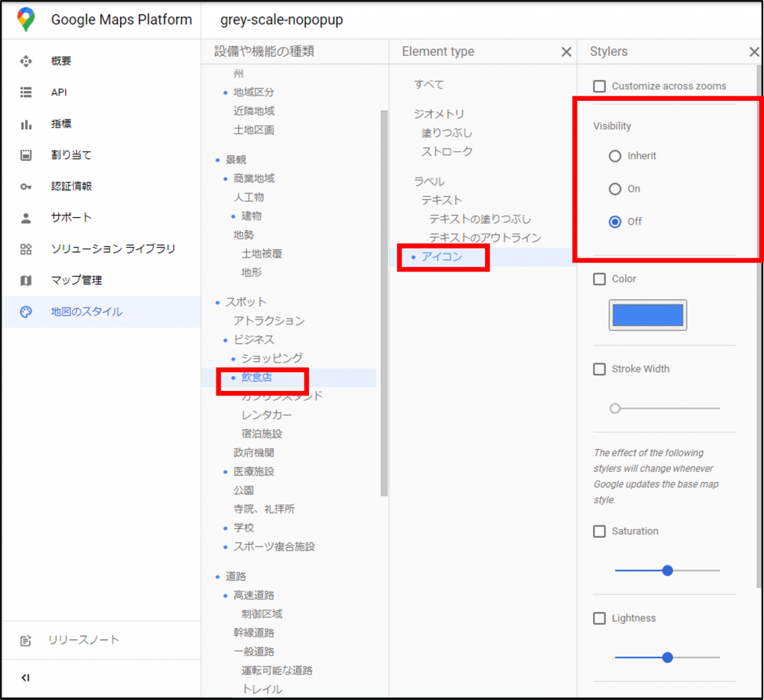
Task: Click the Stroke Width slider handle
Action: click(615, 408)
